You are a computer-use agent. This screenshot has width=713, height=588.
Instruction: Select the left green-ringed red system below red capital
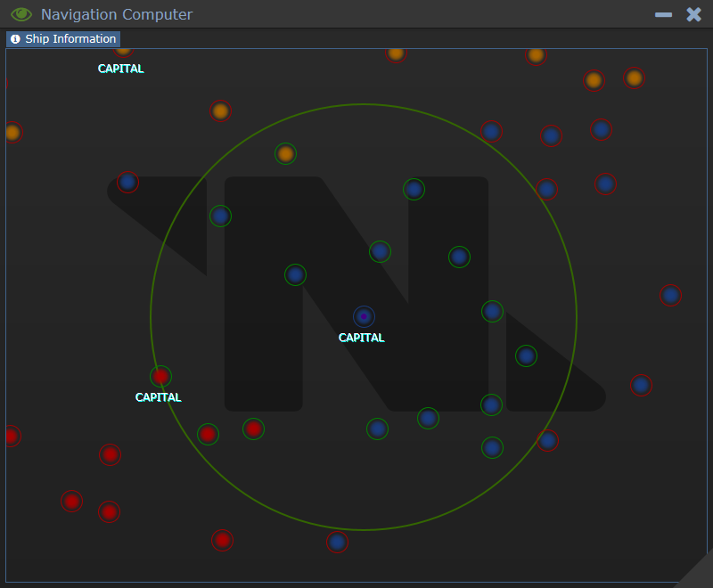pyautogui.click(x=209, y=435)
